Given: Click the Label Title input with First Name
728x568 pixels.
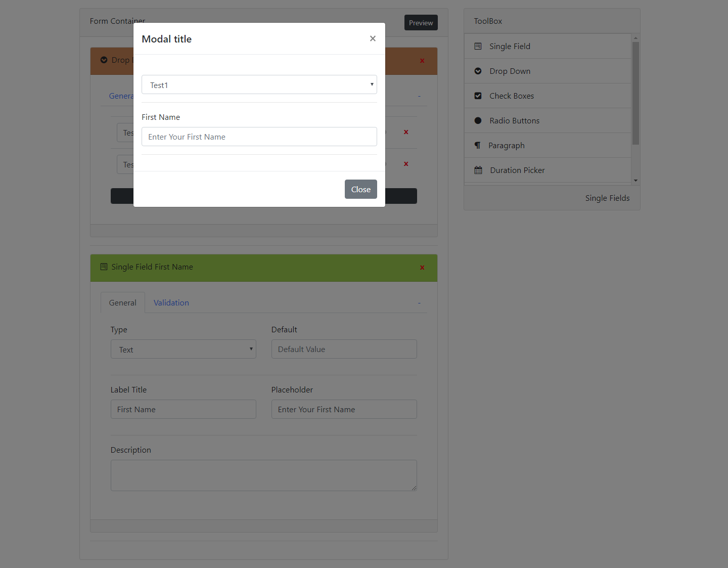Looking at the screenshot, I should (184, 409).
